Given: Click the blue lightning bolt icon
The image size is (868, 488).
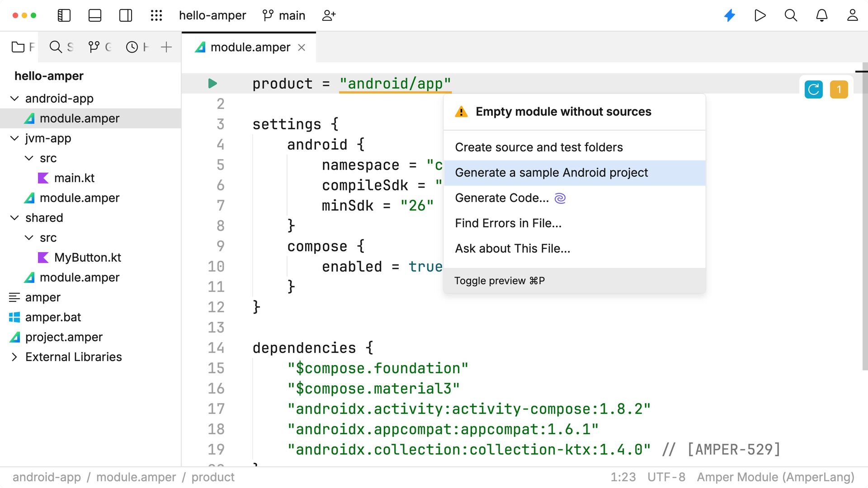Looking at the screenshot, I should pyautogui.click(x=730, y=15).
